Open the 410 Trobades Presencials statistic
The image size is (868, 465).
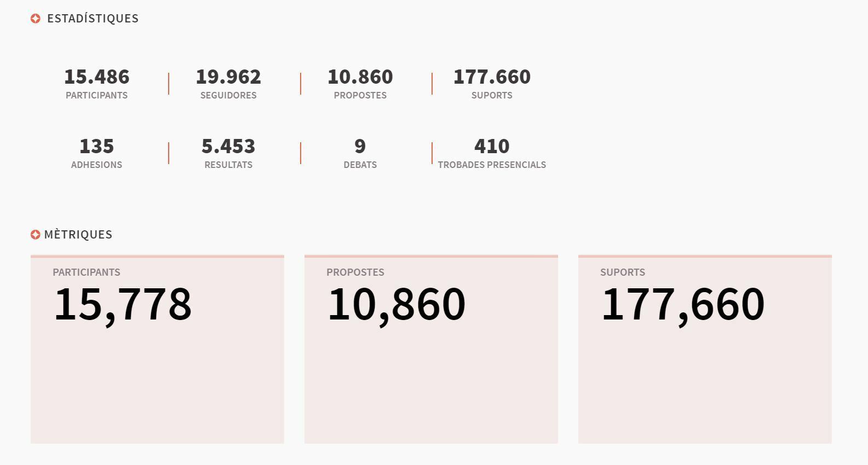tap(492, 153)
